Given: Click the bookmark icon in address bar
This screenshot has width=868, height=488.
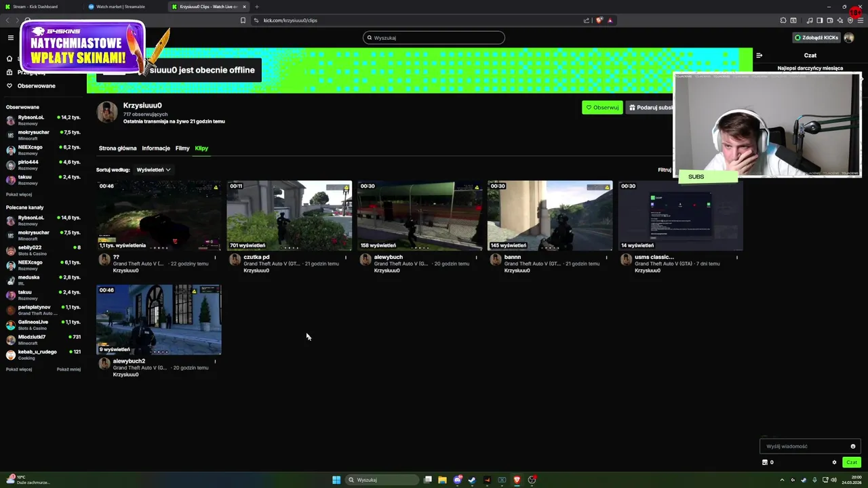Looking at the screenshot, I should (243, 20).
